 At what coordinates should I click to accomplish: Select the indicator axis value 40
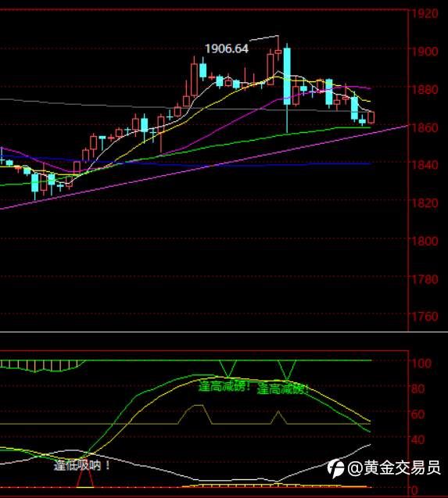point(418,439)
